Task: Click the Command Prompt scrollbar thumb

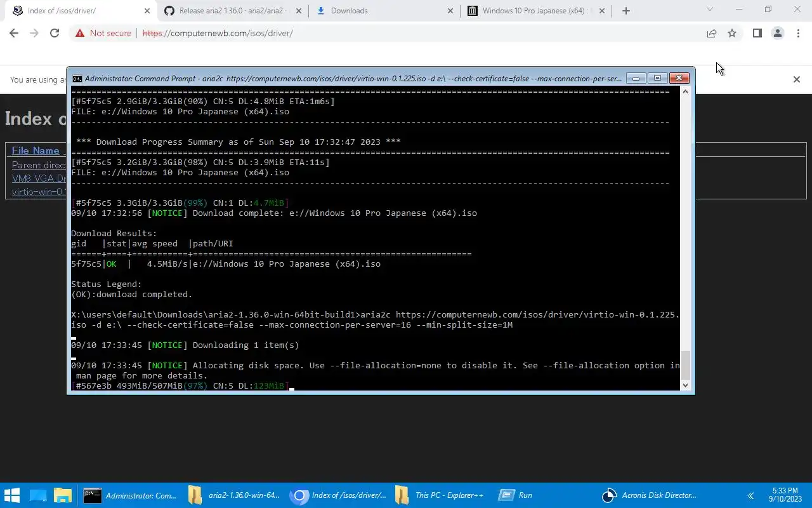Action: pos(685,364)
